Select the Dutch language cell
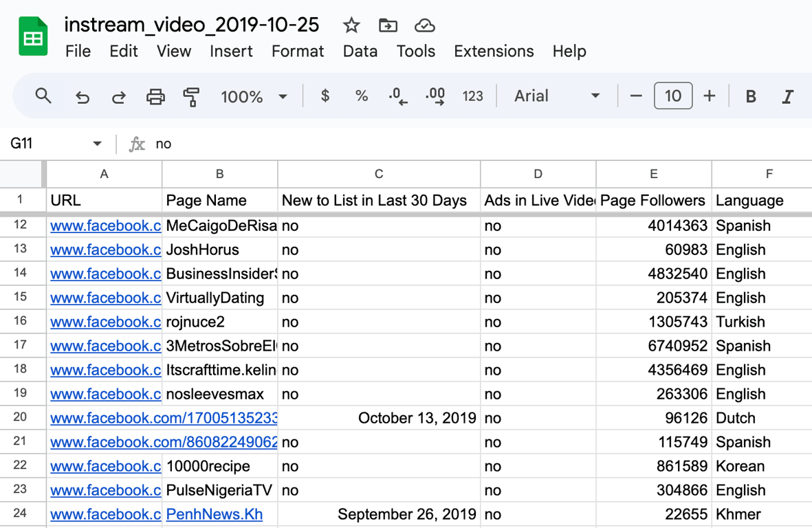812x528 pixels. pos(762,418)
